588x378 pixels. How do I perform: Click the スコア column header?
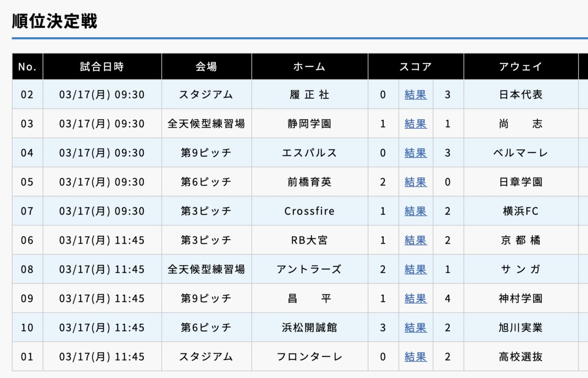pos(416,67)
